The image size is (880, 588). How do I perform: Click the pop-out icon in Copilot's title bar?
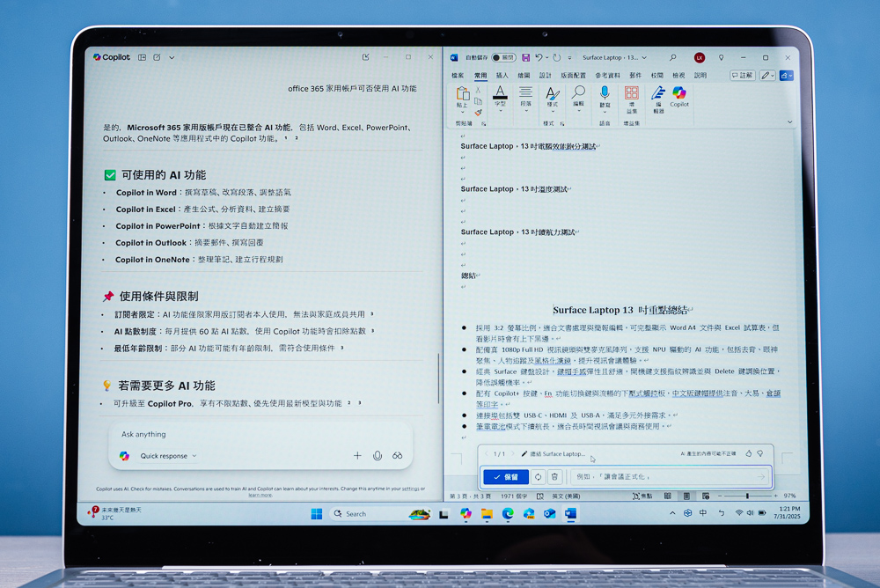pyautogui.click(x=366, y=56)
